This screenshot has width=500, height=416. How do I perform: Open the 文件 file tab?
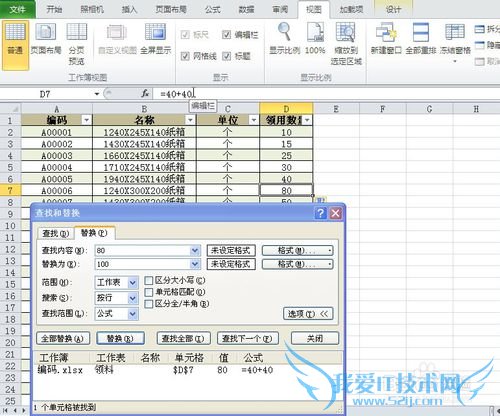click(x=18, y=9)
